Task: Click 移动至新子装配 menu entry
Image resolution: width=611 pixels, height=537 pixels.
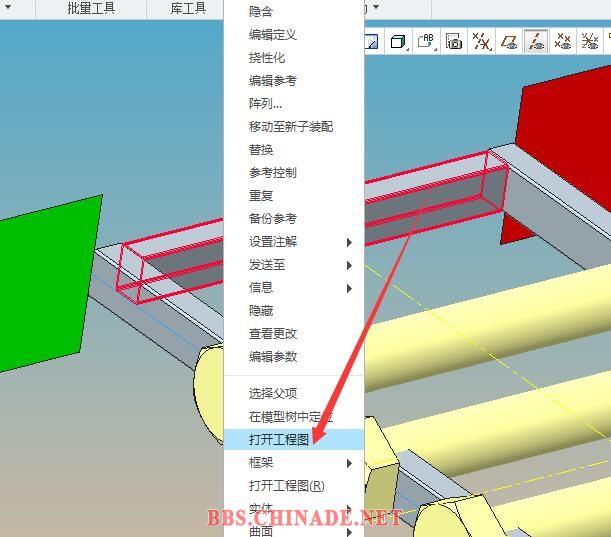Action: [294, 127]
